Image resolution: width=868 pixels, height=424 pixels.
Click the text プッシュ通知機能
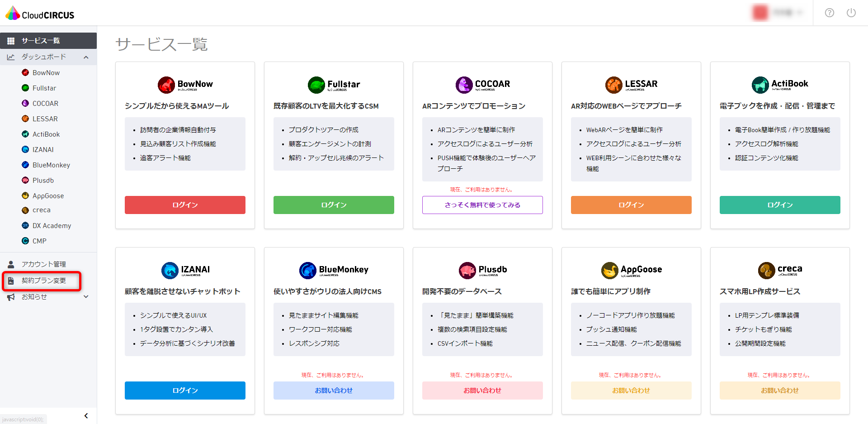pyautogui.click(x=611, y=329)
